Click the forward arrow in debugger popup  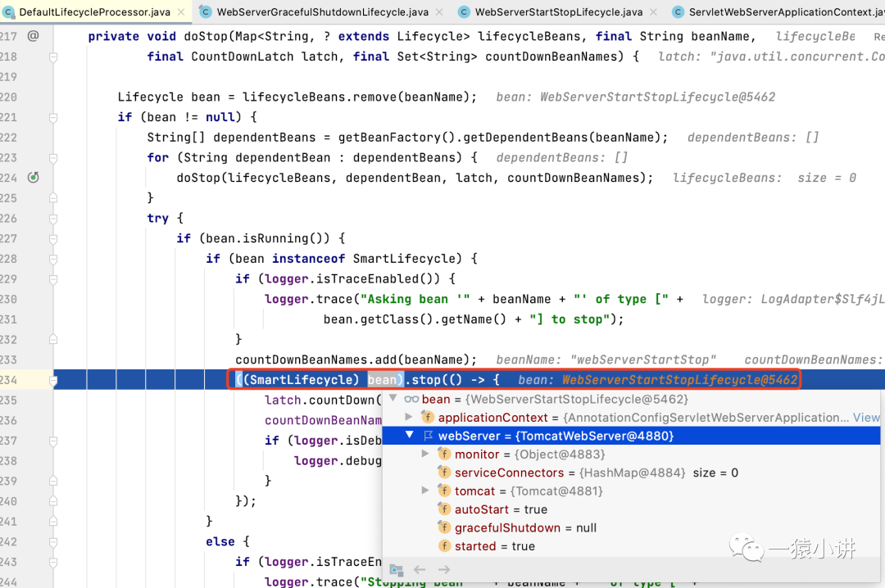pyautogui.click(x=444, y=569)
